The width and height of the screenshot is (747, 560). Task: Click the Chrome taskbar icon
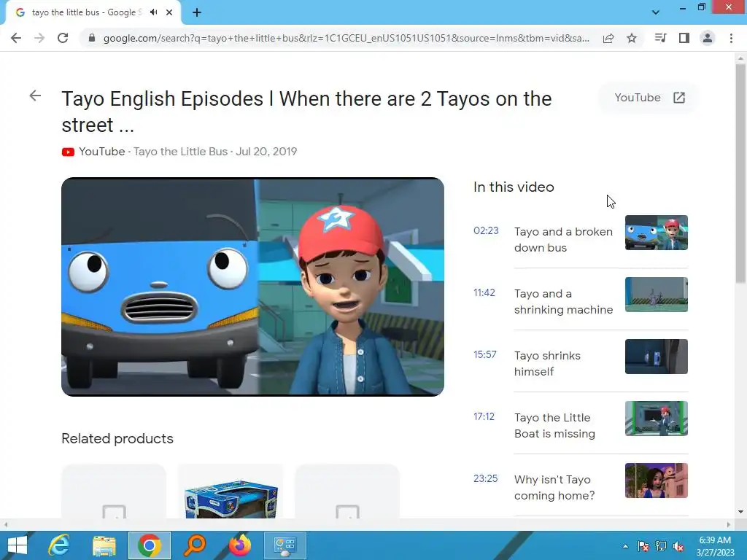click(x=149, y=545)
